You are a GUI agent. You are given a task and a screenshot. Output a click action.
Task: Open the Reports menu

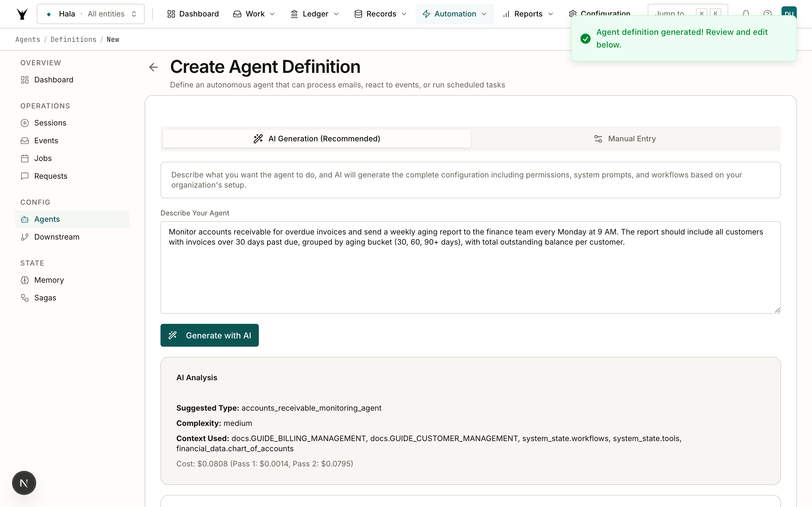[528, 14]
